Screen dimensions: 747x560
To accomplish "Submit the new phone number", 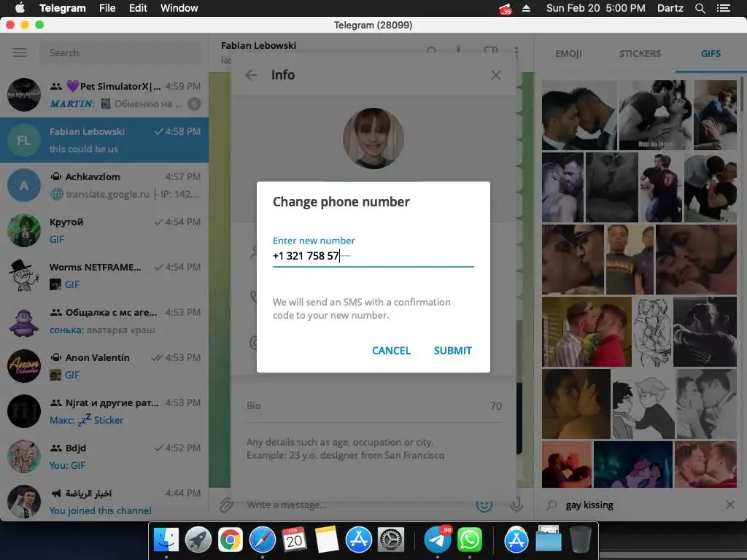I will [452, 351].
